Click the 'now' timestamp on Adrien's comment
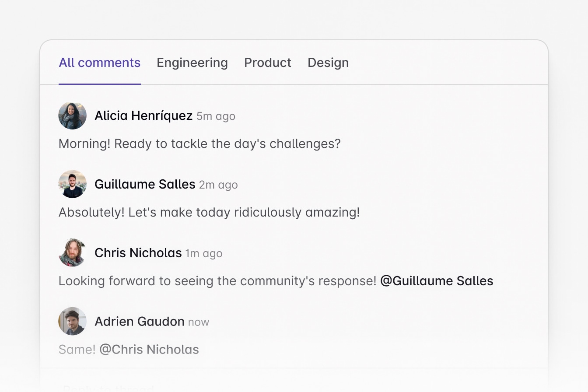This screenshot has width=588, height=392. coord(199,322)
